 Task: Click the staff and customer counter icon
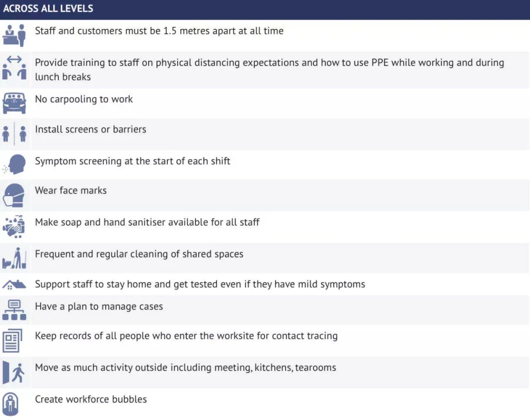14,35
